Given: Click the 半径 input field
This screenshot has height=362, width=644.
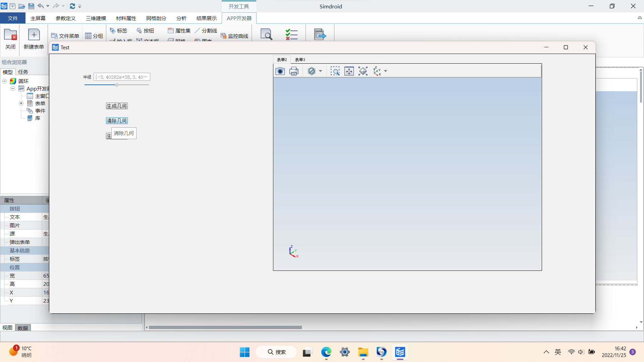Looking at the screenshot, I should (122, 77).
